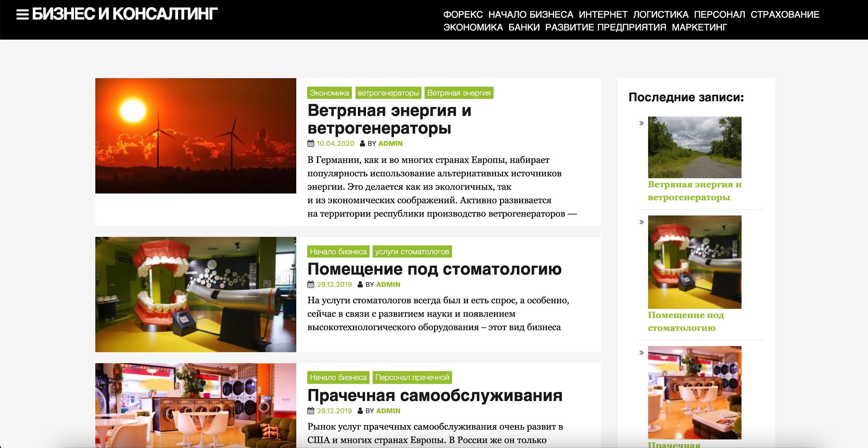
Task: Open sidebar thumbnail of giant teeth model
Action: (695, 262)
